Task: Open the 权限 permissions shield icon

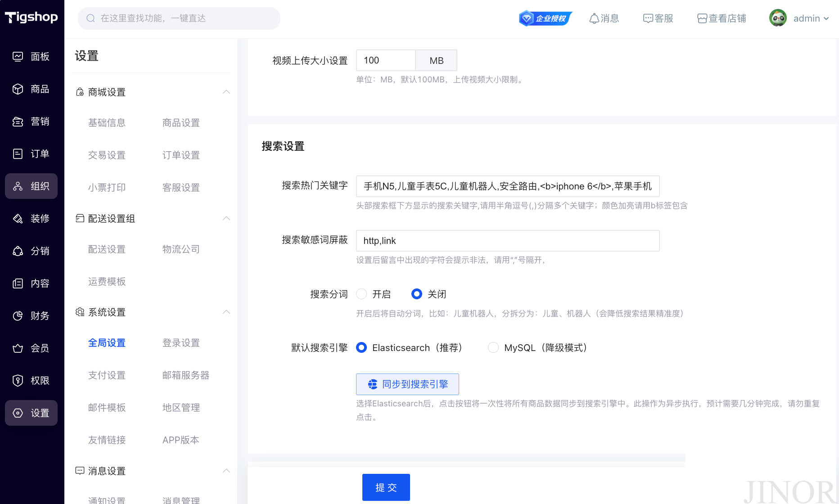Action: pyautogui.click(x=18, y=380)
